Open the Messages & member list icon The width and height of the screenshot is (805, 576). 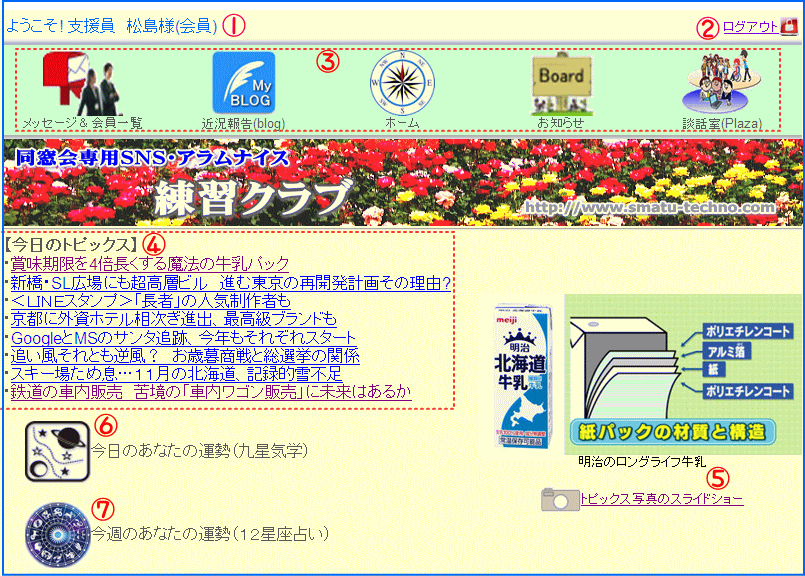point(82,83)
